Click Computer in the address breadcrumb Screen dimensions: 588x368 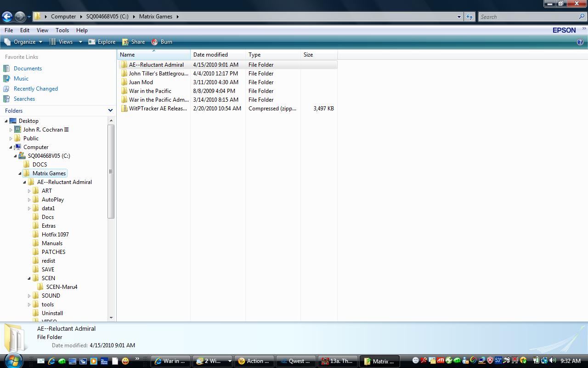[x=63, y=17]
